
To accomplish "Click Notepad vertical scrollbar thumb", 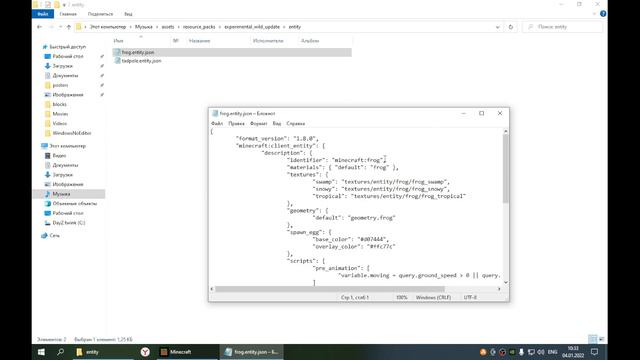I will coord(506,169).
